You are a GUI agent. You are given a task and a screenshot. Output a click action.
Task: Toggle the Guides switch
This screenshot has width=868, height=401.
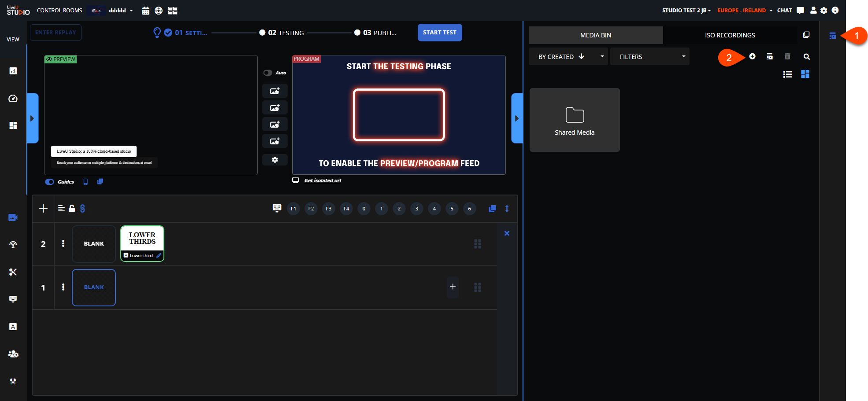(50, 182)
